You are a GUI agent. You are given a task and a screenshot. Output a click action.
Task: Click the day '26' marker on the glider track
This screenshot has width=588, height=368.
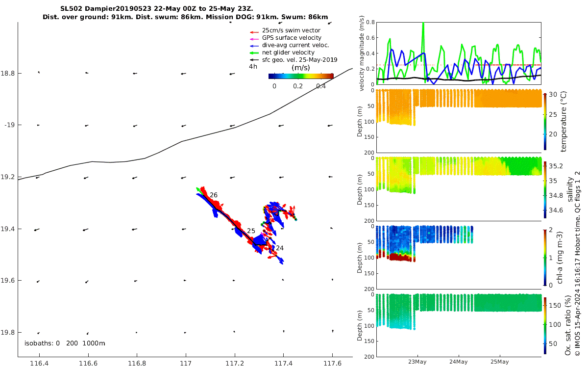(214, 195)
